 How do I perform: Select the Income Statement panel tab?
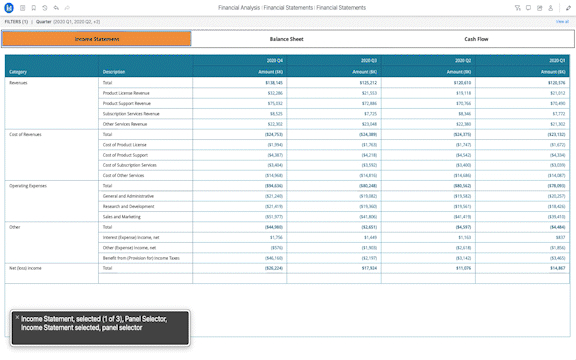(97, 39)
